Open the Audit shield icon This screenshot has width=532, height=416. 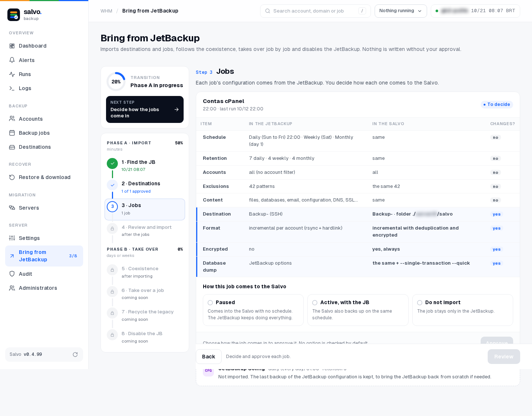[x=12, y=274]
